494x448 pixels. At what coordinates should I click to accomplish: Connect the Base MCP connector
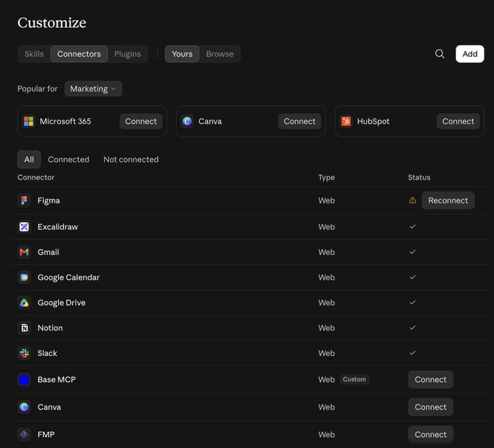pyautogui.click(x=431, y=379)
